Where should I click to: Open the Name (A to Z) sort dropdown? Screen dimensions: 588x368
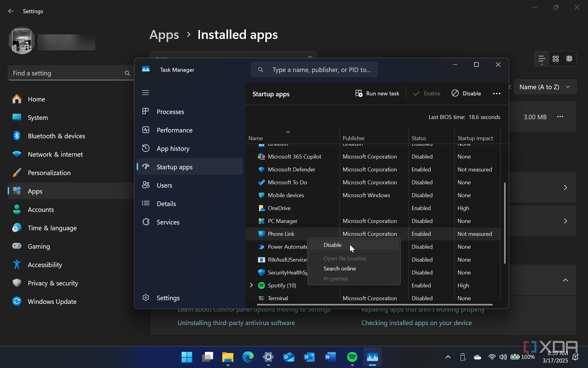(545, 87)
